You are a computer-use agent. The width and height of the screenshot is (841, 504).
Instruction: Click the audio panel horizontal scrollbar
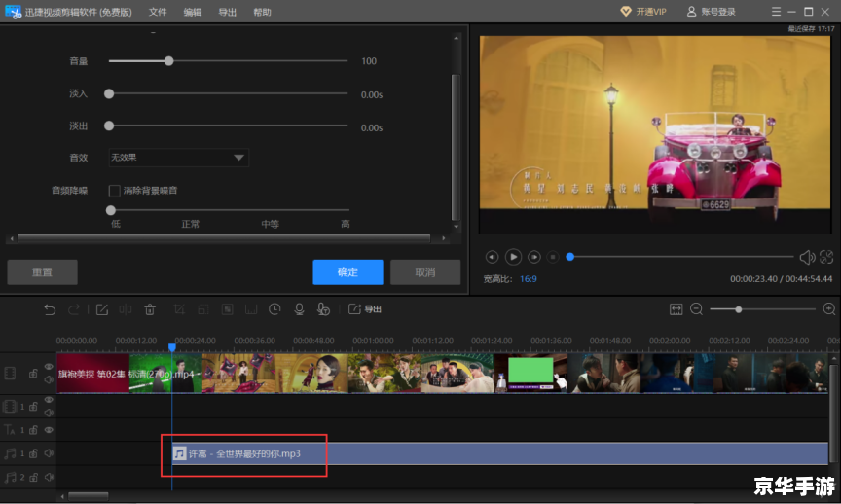[x=224, y=238]
